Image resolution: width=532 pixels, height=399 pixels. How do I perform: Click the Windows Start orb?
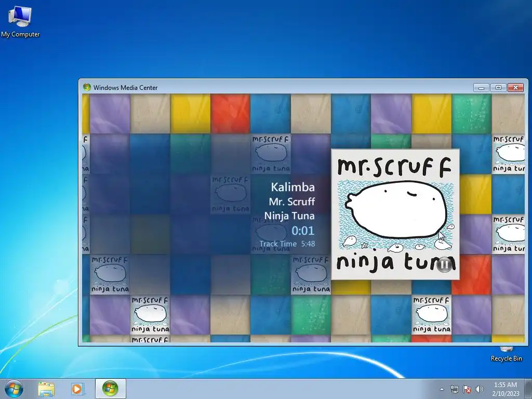point(14,389)
